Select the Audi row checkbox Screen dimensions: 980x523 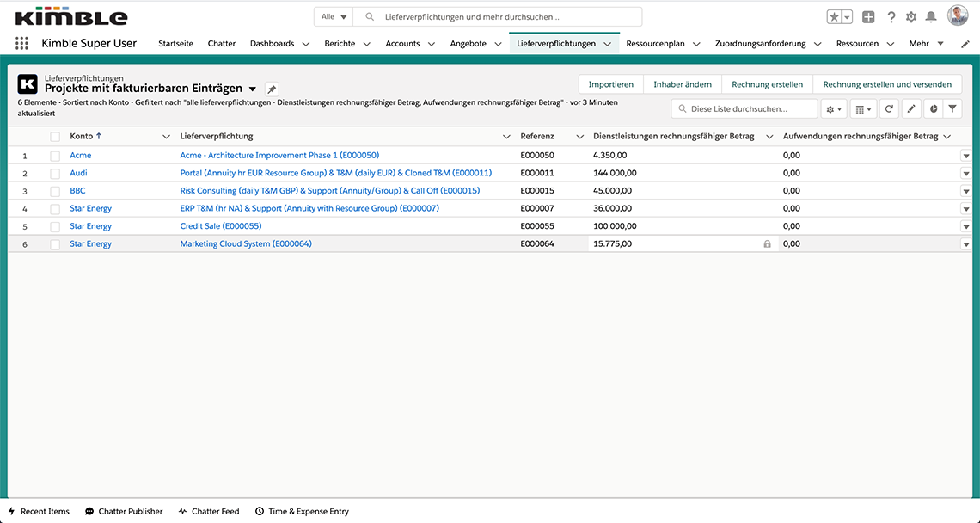pyautogui.click(x=55, y=173)
